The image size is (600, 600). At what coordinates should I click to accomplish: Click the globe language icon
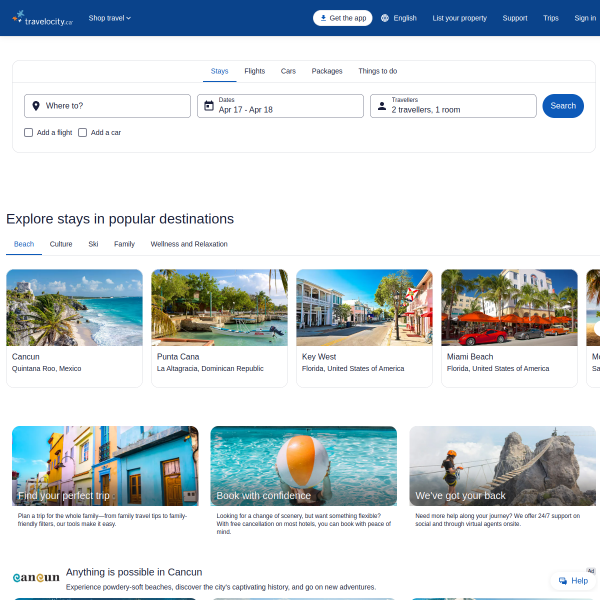[x=385, y=18]
